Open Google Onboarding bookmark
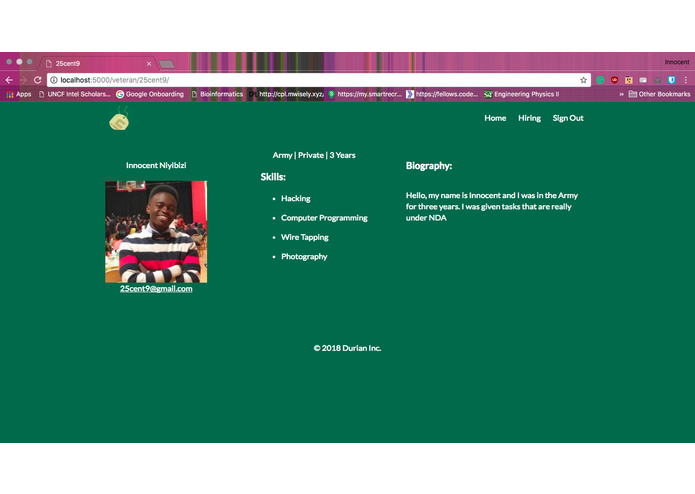The height and width of the screenshot is (494, 695). [x=150, y=94]
